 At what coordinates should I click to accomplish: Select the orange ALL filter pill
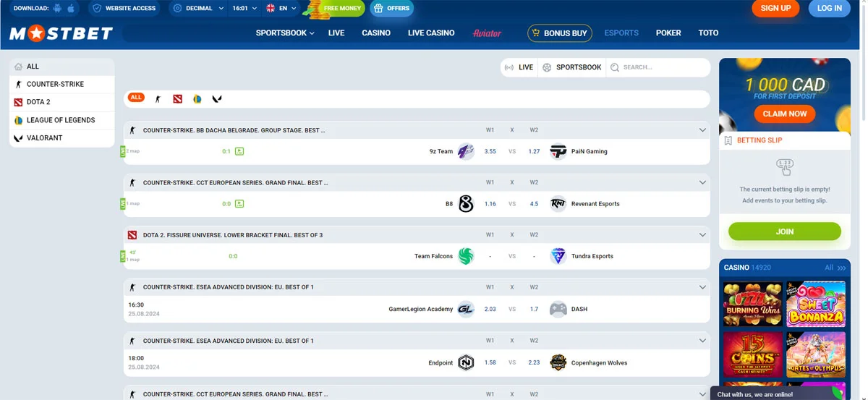[136, 98]
